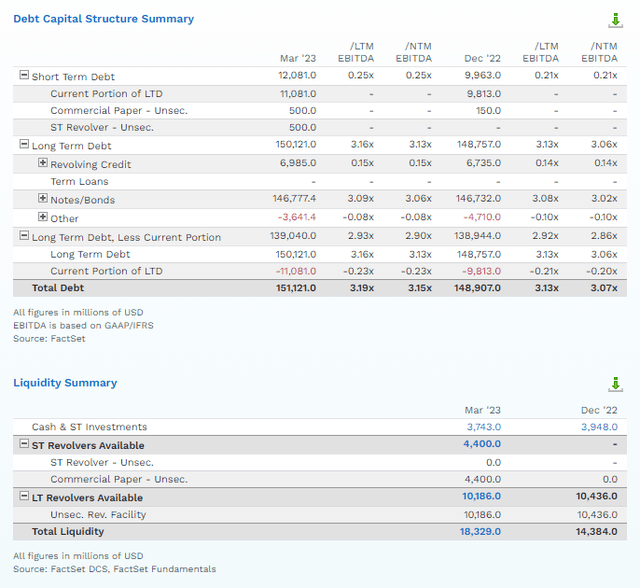Collapse Long Term Debt, Less Current Portion
The width and height of the screenshot is (640, 588).
[24, 236]
